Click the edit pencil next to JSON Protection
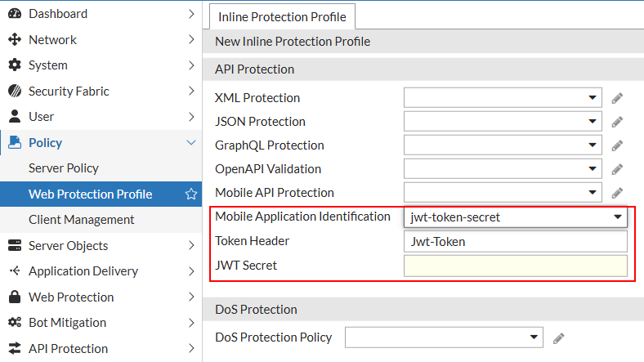644x362 pixels. [x=618, y=122]
